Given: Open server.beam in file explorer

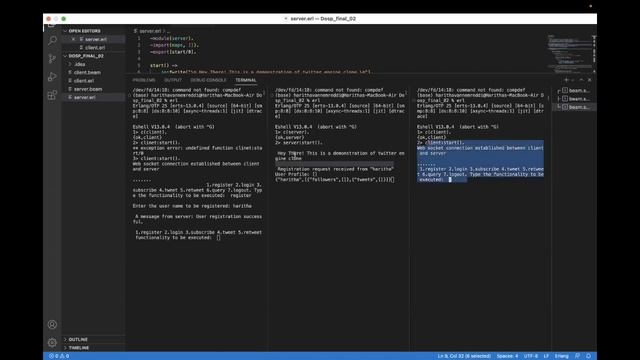Looking at the screenshot, I should (93, 89).
